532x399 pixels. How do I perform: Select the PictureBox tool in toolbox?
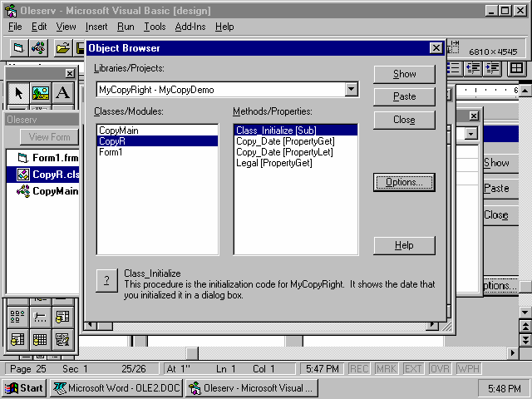coord(41,92)
